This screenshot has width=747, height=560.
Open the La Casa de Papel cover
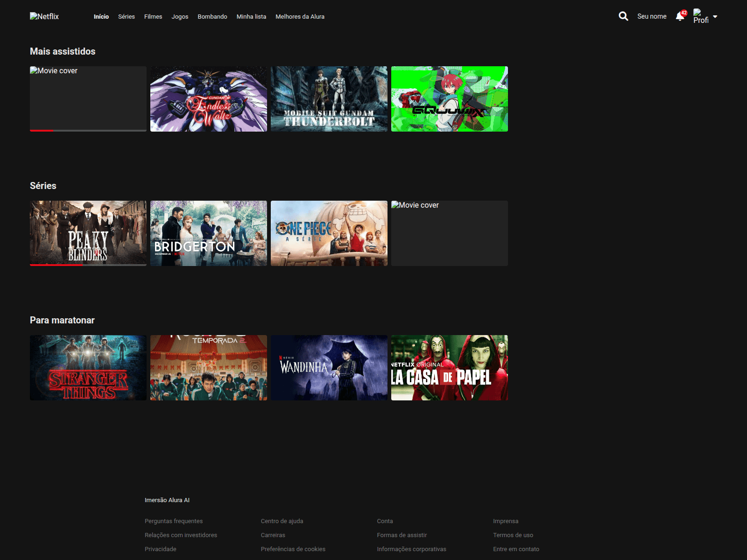(450, 368)
